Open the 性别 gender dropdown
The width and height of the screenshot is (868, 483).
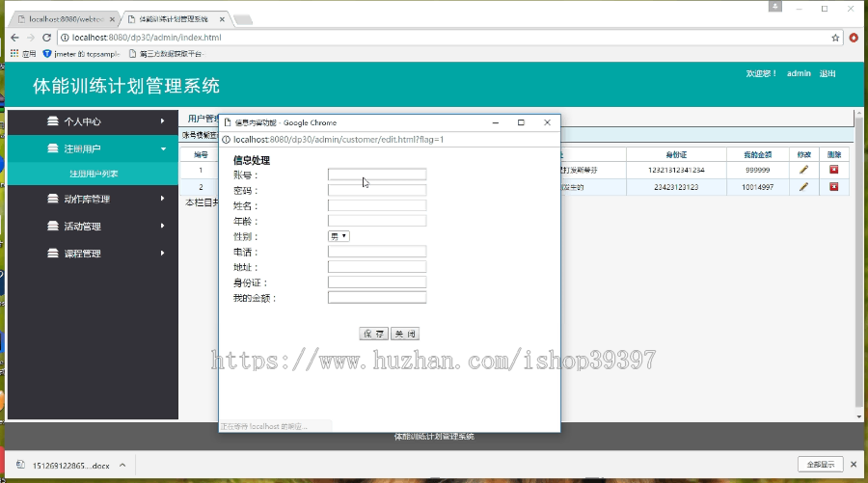[x=339, y=236]
